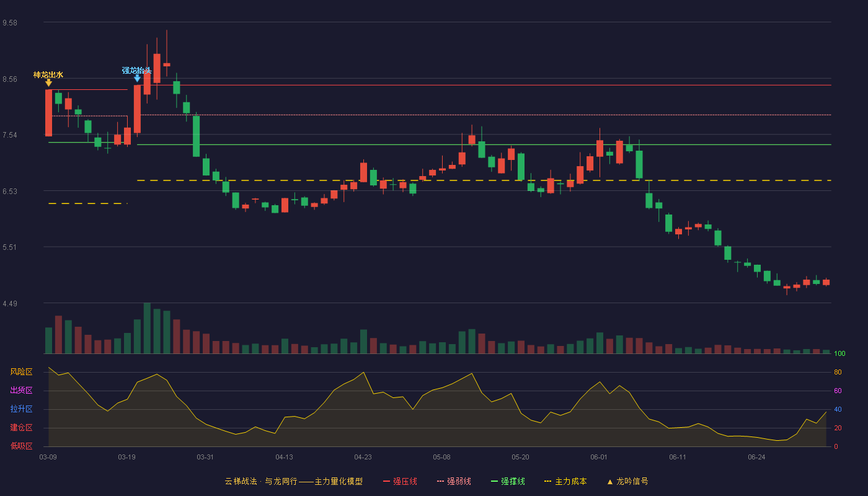Viewport: 868px width, 496px height.
Task: Click the 80 indicator axis value
Action: click(838, 372)
